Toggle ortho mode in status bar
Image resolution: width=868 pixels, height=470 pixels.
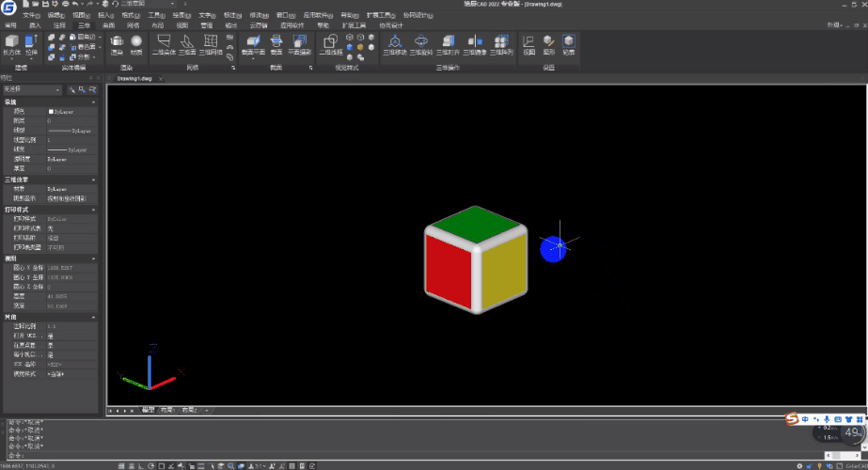pyautogui.click(x=141, y=466)
